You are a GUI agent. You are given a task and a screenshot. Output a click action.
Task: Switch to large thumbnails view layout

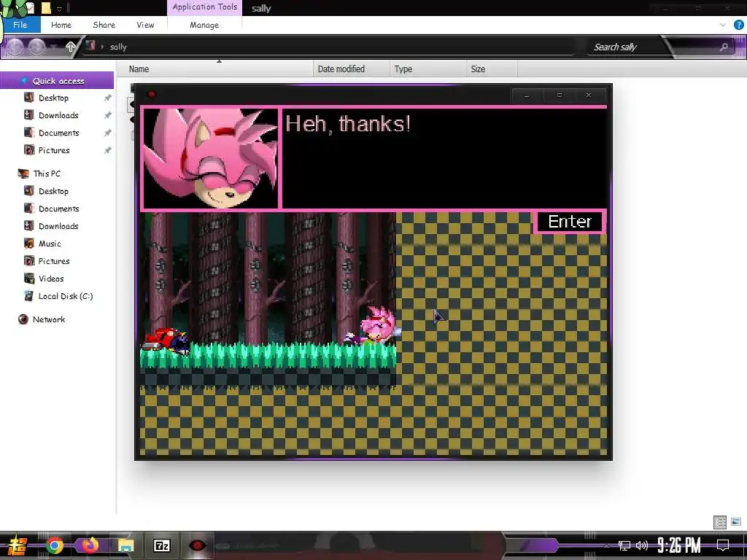tap(737, 522)
